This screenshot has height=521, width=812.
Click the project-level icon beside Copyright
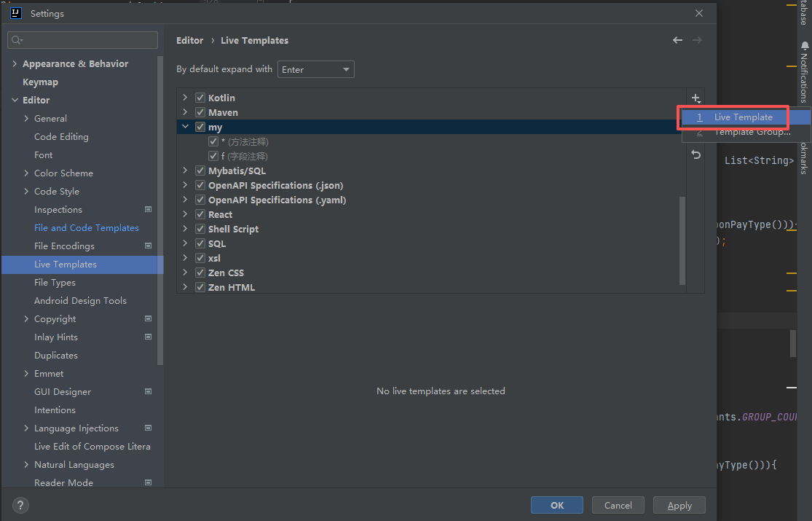tap(148, 318)
